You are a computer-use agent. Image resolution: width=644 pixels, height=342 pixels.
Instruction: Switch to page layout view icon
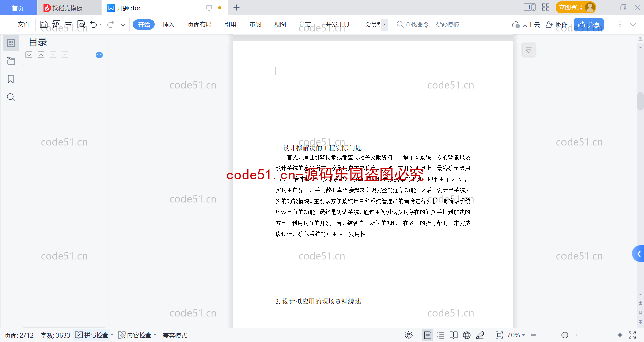pos(427,335)
